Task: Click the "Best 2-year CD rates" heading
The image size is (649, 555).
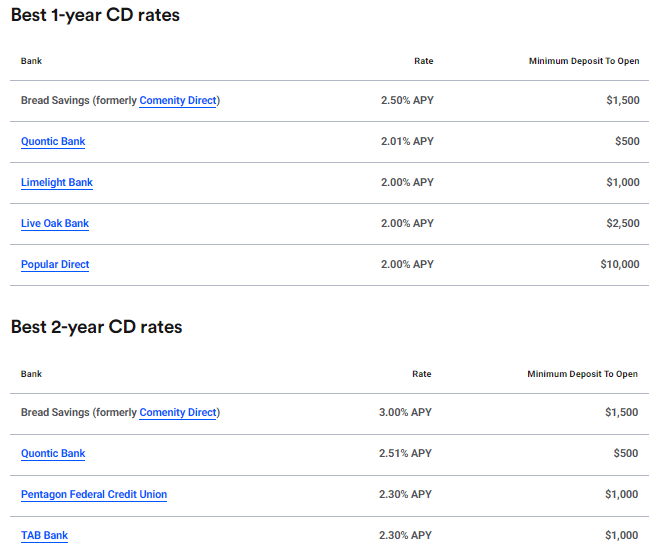Action: (x=96, y=327)
